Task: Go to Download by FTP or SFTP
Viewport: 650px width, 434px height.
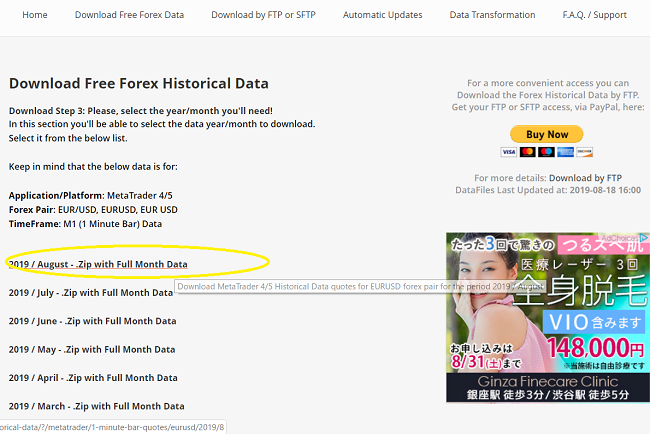Action: 263,15
